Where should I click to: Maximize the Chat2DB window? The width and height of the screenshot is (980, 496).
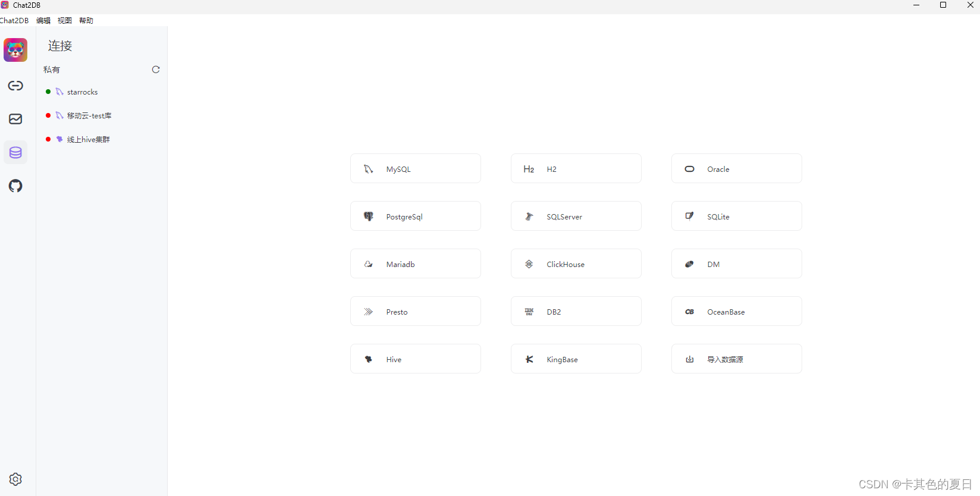coord(943,5)
